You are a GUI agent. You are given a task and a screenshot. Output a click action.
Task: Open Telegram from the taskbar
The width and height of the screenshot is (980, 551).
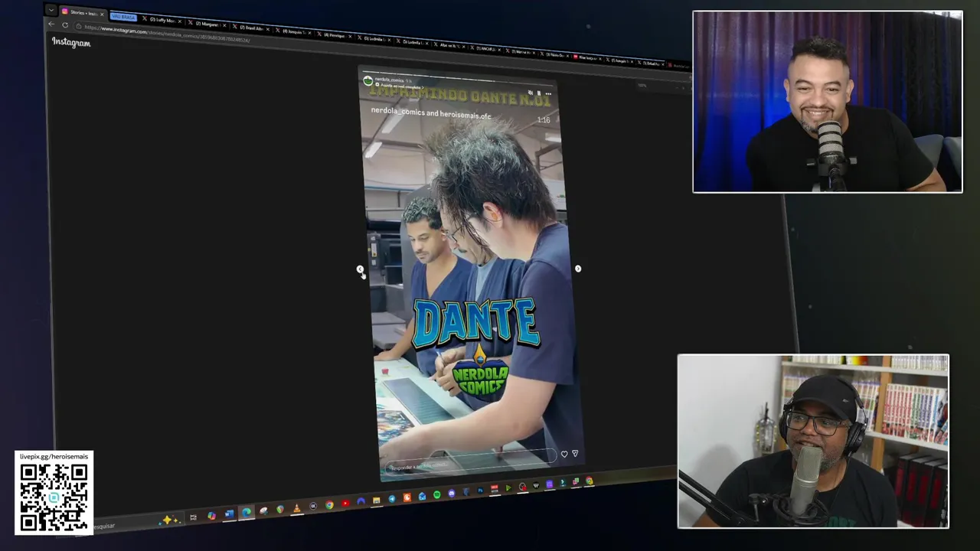click(392, 499)
